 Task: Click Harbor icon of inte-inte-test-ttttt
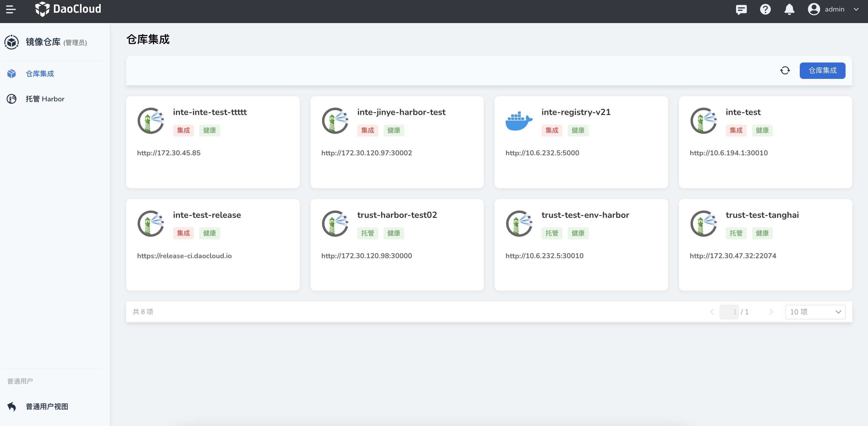click(151, 121)
